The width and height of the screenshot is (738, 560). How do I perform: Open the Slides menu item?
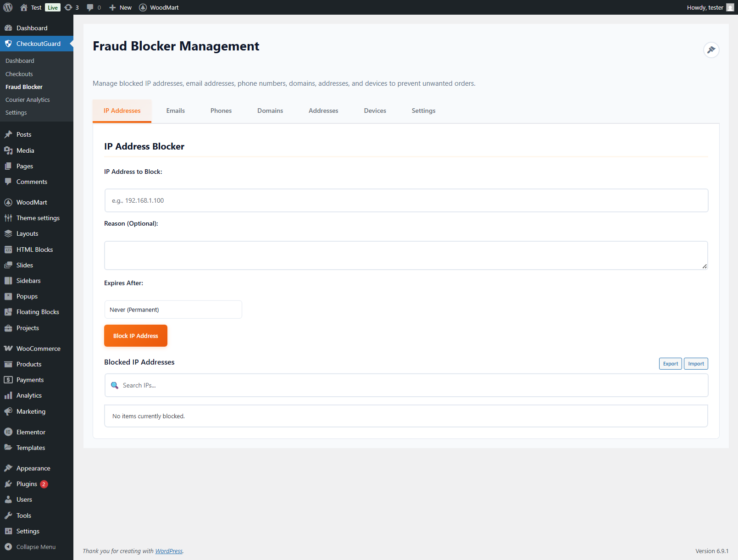37,265
